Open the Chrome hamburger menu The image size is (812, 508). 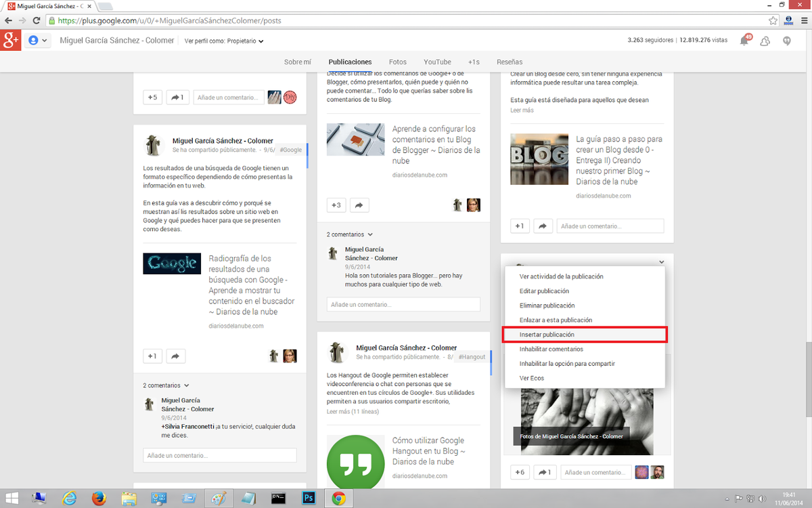(x=803, y=20)
